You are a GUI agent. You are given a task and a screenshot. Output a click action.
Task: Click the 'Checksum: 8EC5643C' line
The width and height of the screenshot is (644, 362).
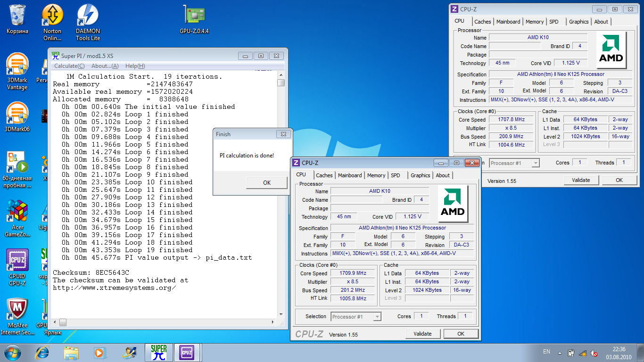[91, 272]
